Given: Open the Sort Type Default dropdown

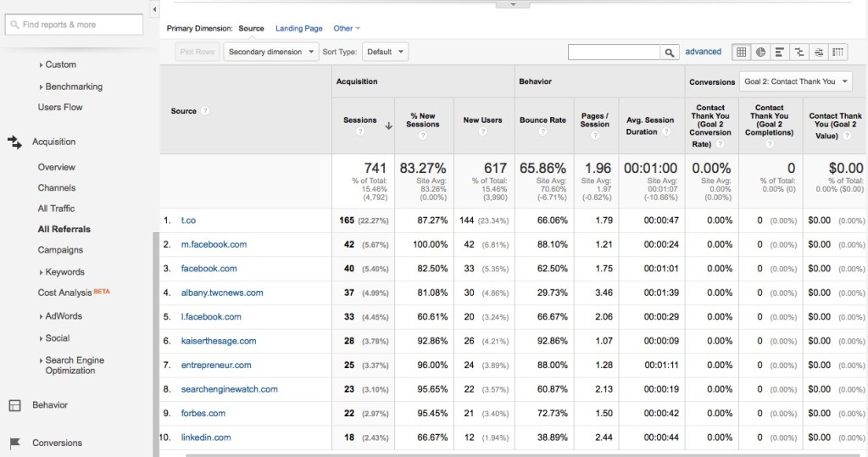Looking at the screenshot, I should (x=386, y=52).
